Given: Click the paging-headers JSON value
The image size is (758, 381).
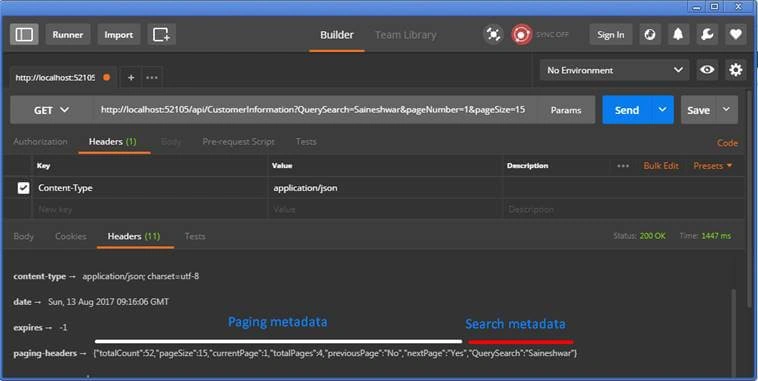Looking at the screenshot, I should pos(335,353).
